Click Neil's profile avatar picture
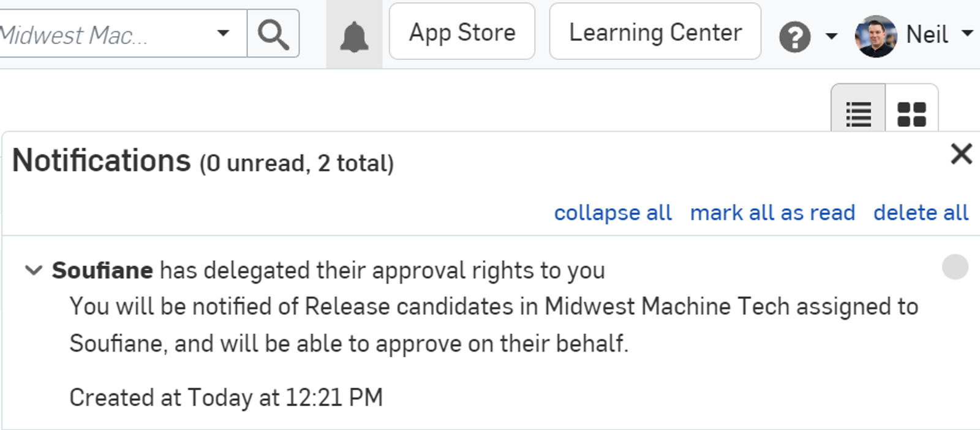The height and width of the screenshot is (430, 980). (x=876, y=36)
